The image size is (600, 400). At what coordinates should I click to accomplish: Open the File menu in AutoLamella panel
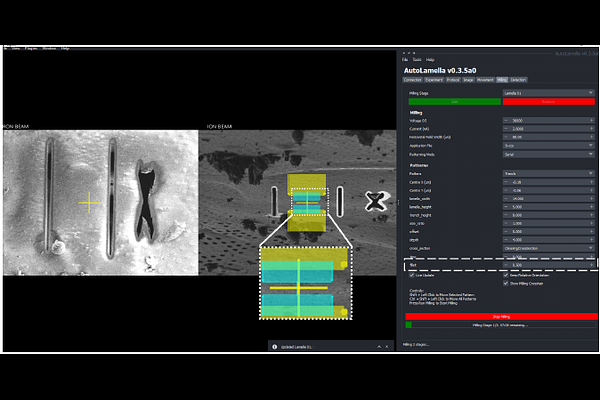click(405, 60)
